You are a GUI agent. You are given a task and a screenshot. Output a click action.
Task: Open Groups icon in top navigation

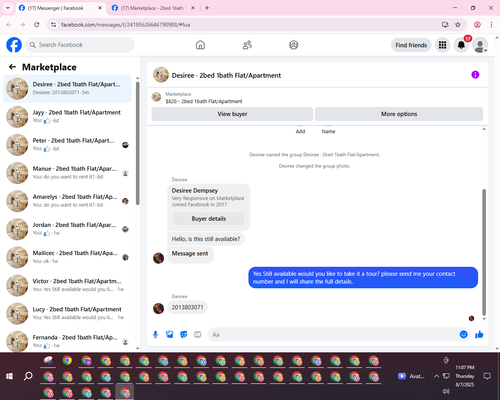click(x=294, y=45)
